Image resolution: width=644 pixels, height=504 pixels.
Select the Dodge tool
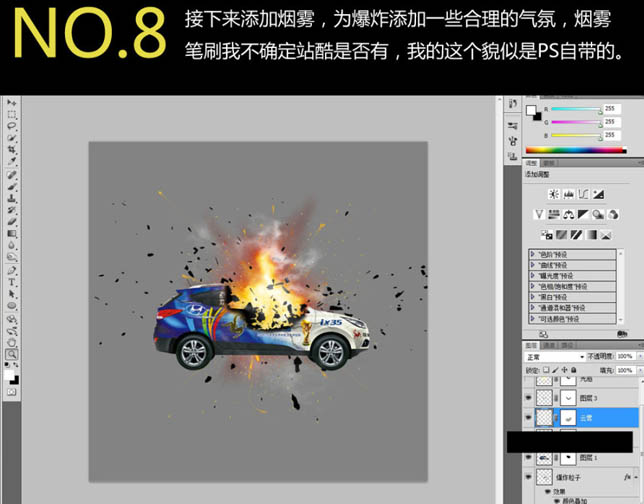tap(12, 257)
